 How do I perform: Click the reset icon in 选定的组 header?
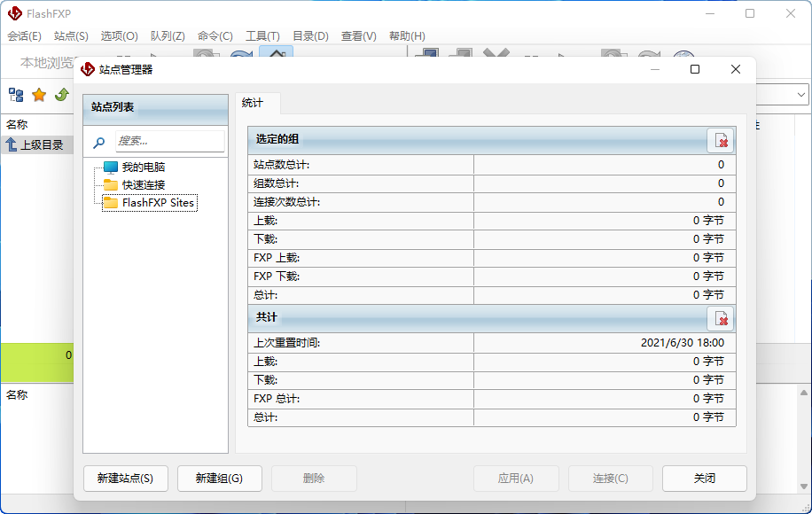pos(721,140)
